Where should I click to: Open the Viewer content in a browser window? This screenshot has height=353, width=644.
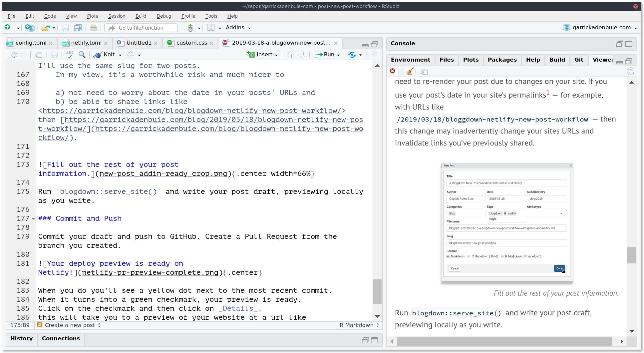pyautogui.click(x=424, y=72)
